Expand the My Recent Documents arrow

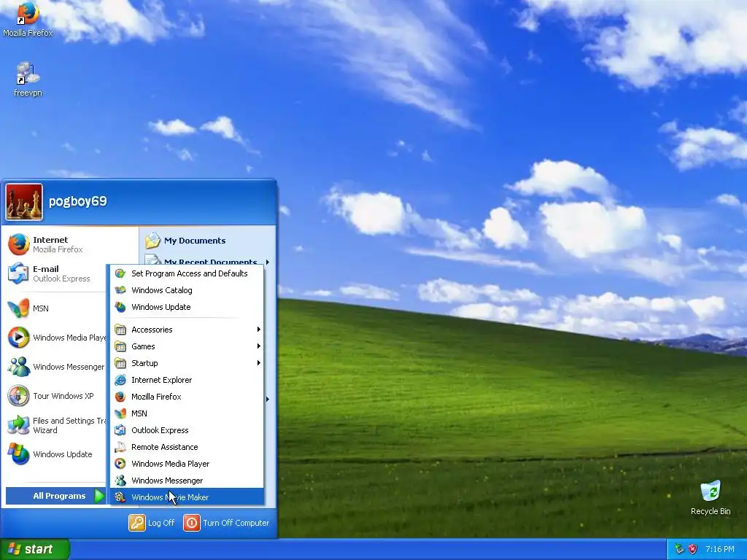point(267,262)
